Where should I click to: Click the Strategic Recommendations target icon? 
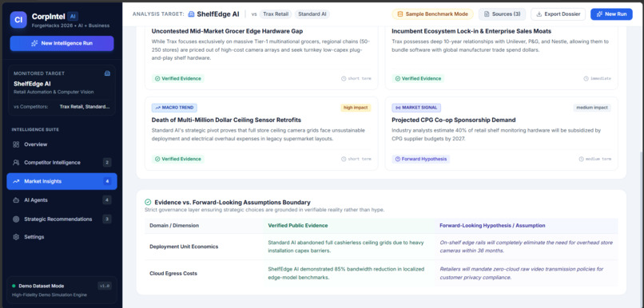click(16, 219)
